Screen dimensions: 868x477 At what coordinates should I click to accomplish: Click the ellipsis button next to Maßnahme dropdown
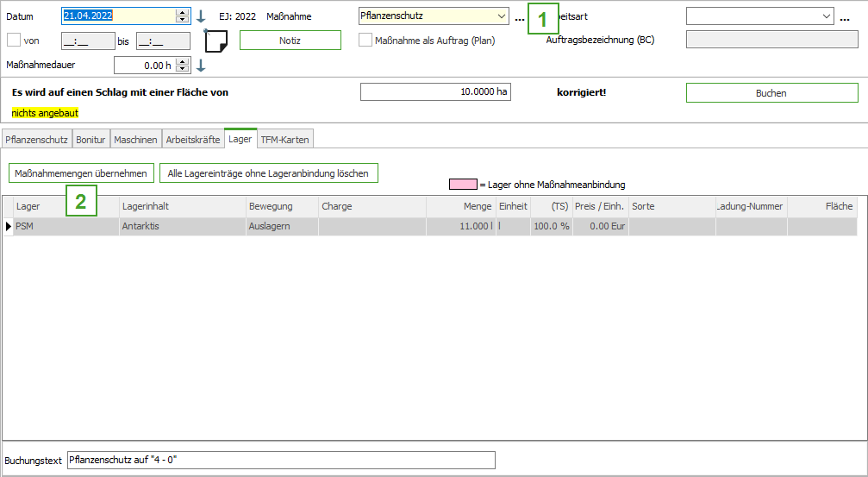pos(519,17)
